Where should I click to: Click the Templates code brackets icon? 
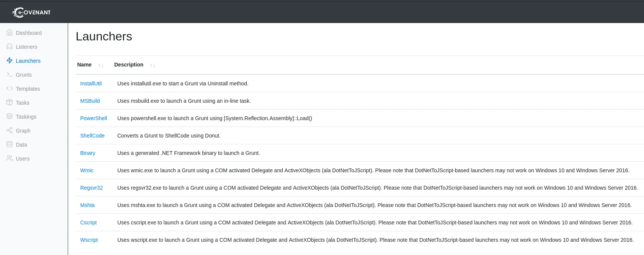9,89
